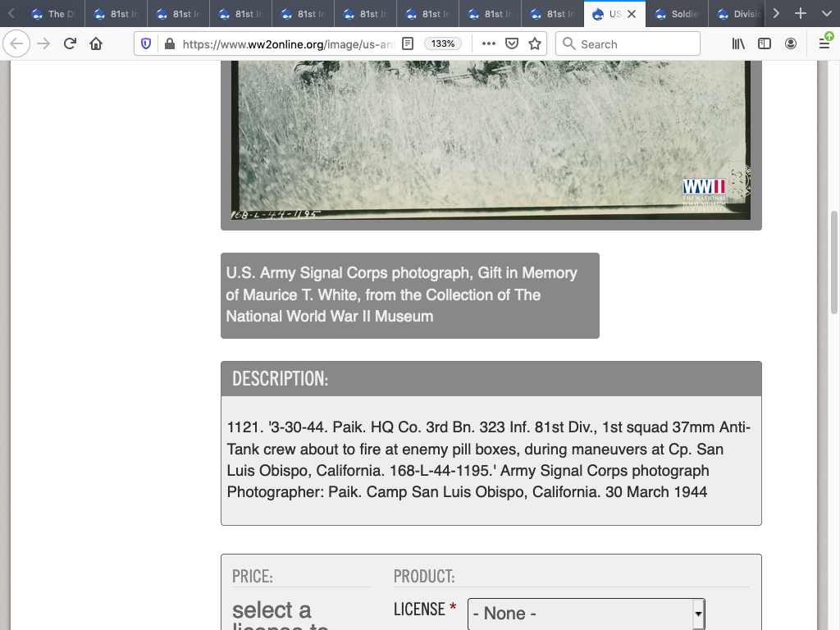
Task: Save page to Pocket
Action: pyautogui.click(x=512, y=44)
